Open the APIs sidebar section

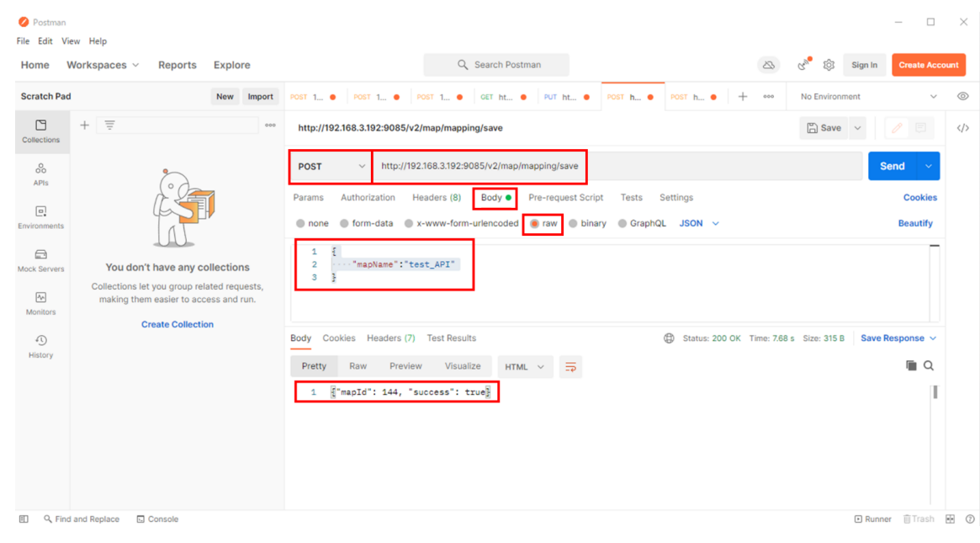point(41,174)
